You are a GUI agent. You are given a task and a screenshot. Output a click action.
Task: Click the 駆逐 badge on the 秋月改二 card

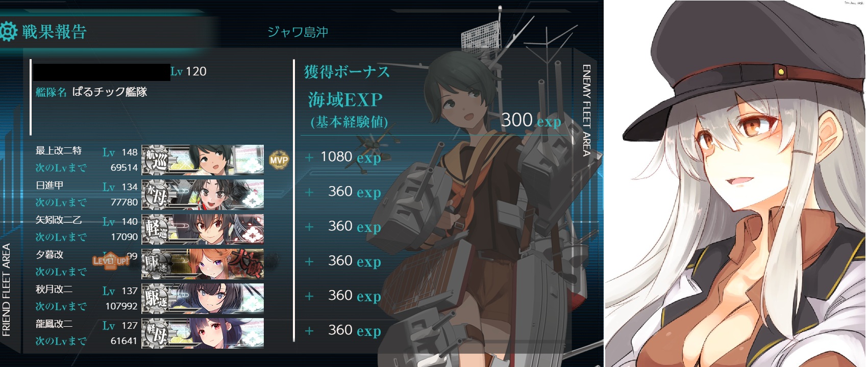pos(156,298)
